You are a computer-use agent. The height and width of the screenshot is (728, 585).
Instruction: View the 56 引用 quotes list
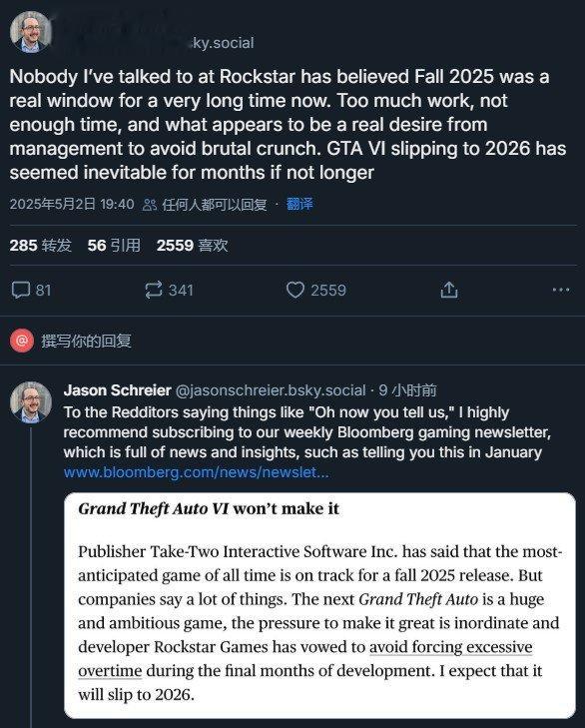pos(114,245)
